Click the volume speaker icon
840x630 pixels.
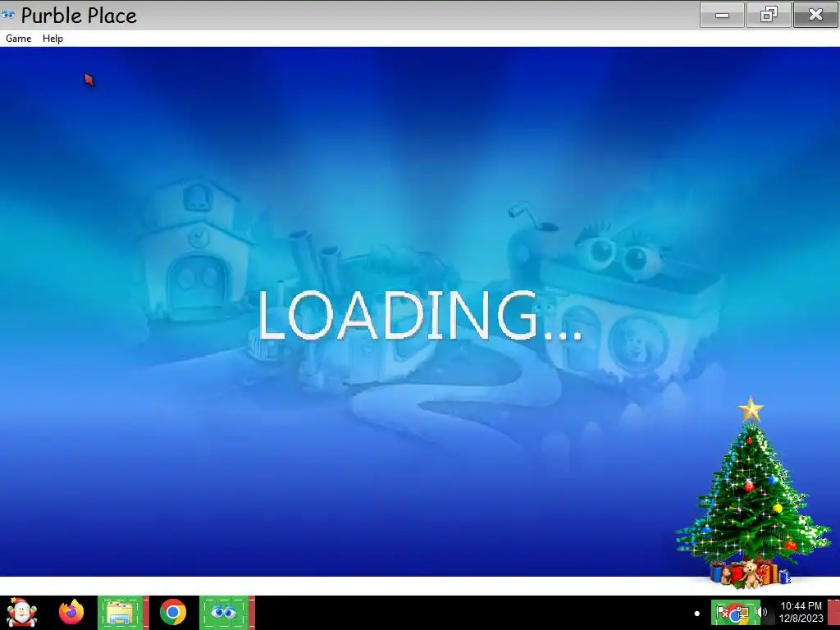[x=762, y=612]
